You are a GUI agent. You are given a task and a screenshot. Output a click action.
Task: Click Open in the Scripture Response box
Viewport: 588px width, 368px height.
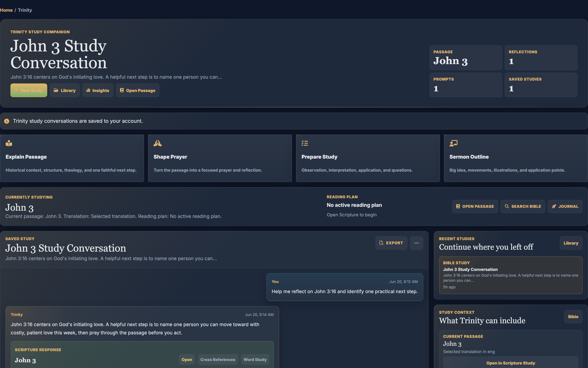187,359
